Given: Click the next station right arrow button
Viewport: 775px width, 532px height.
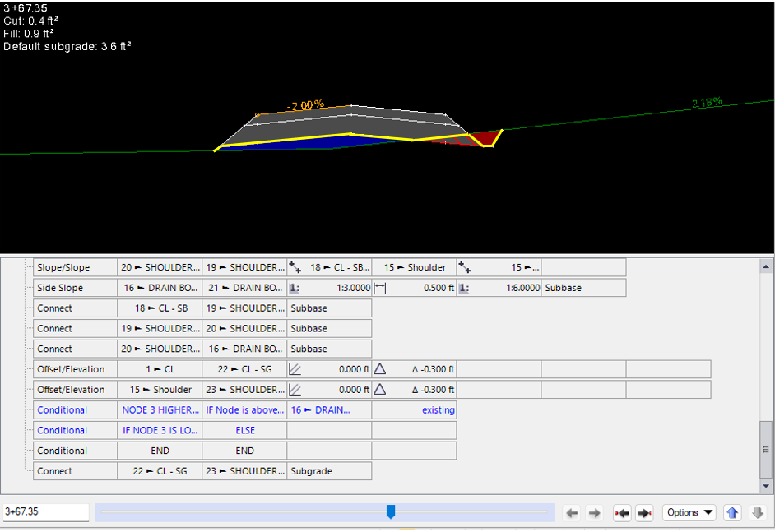Looking at the screenshot, I should point(595,512).
